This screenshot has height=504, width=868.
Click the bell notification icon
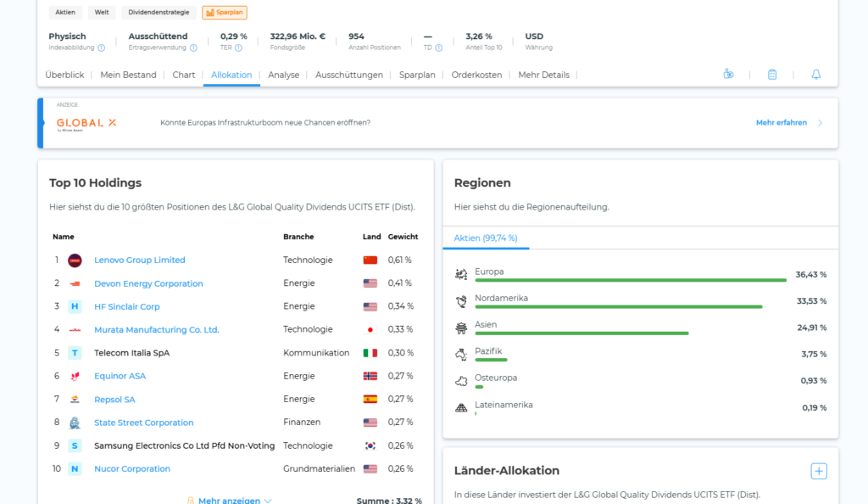[x=816, y=74]
